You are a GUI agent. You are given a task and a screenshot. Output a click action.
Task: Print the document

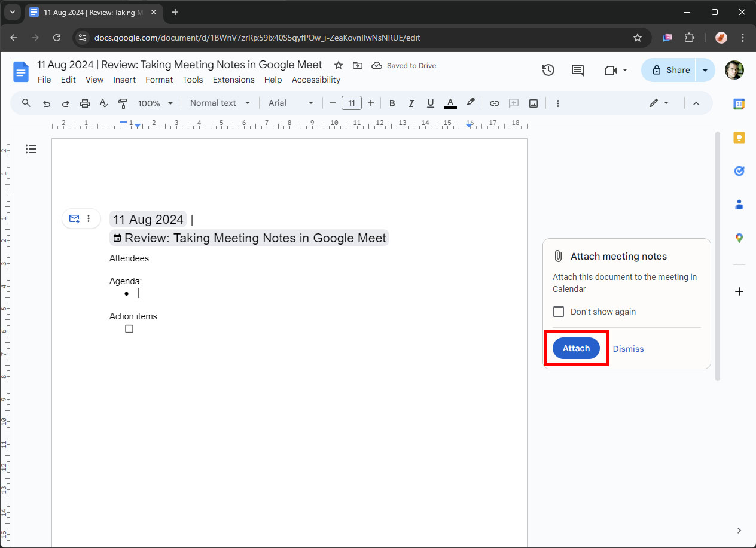pos(85,103)
